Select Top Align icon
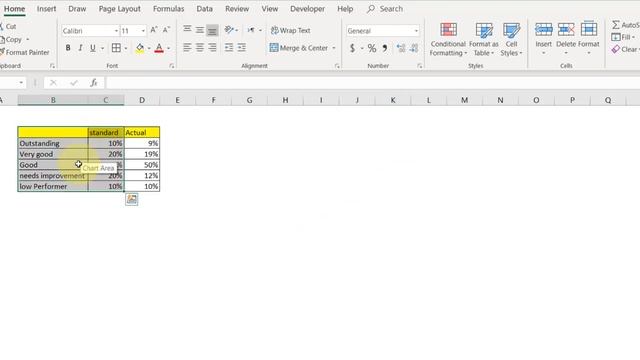This screenshot has height=360, width=640. (x=187, y=29)
